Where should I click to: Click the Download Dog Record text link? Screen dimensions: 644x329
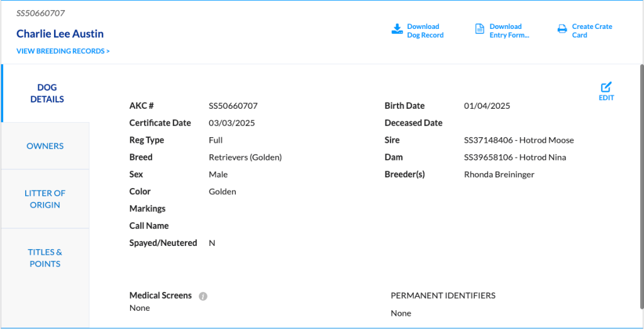tap(425, 31)
